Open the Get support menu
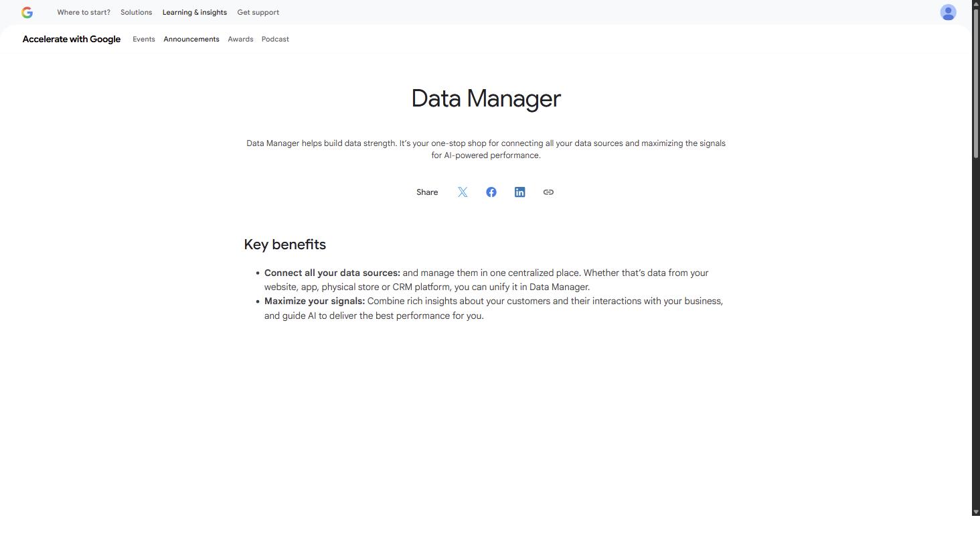This screenshot has width=980, height=544. coord(258,12)
